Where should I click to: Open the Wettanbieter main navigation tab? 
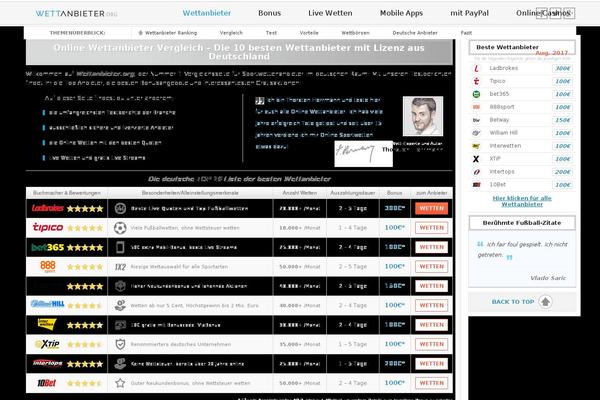tap(207, 13)
